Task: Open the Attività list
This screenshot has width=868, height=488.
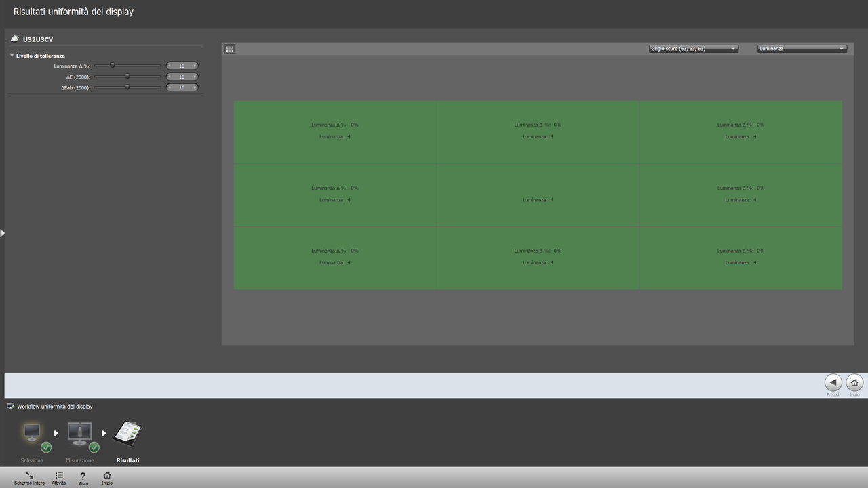Action: (x=59, y=479)
